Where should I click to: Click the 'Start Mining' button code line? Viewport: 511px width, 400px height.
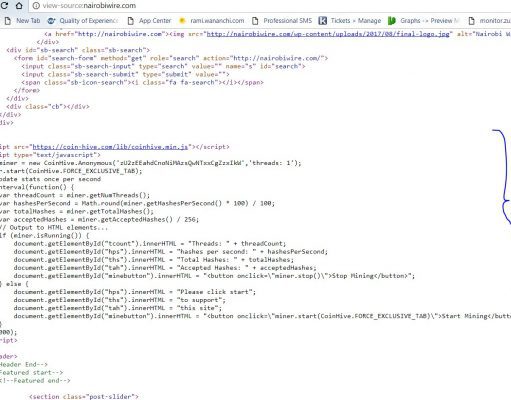click(262, 316)
